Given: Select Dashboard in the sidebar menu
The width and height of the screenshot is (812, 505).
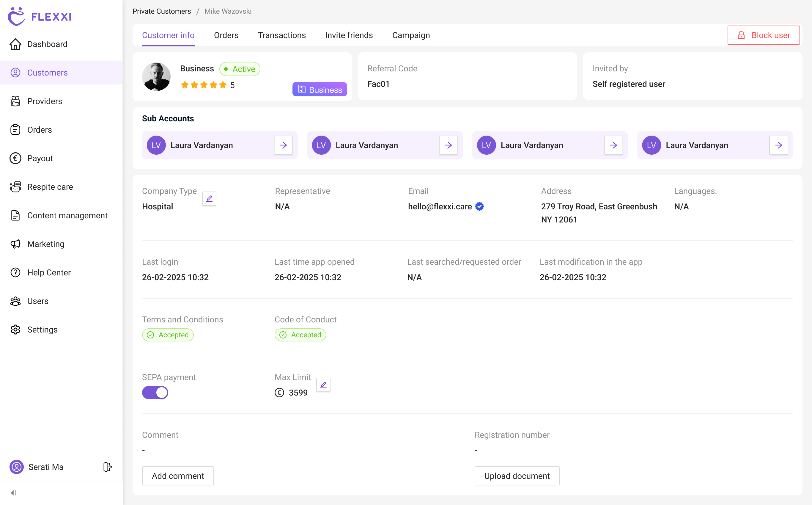Looking at the screenshot, I should click(x=62, y=44).
